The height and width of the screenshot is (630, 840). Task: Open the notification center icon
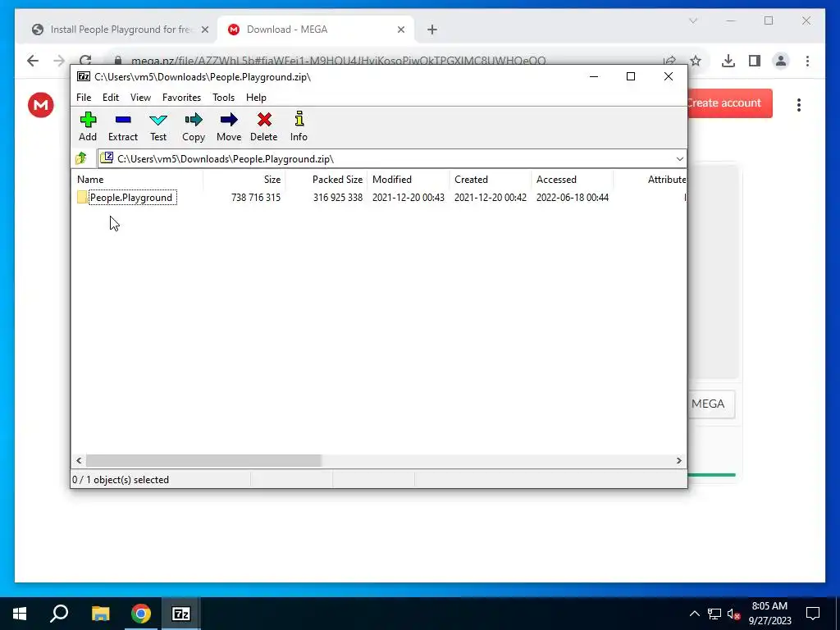pos(813,614)
